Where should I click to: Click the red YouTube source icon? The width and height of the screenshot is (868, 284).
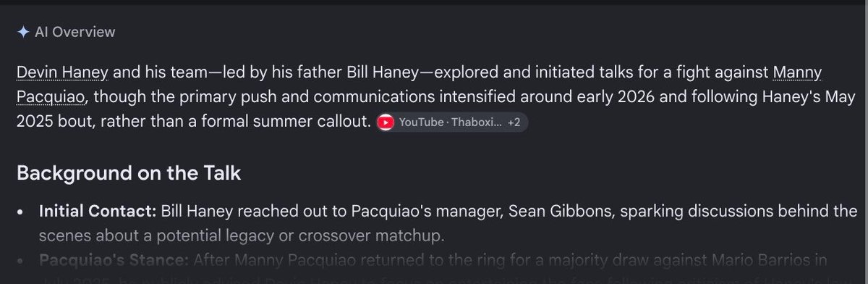point(386,123)
